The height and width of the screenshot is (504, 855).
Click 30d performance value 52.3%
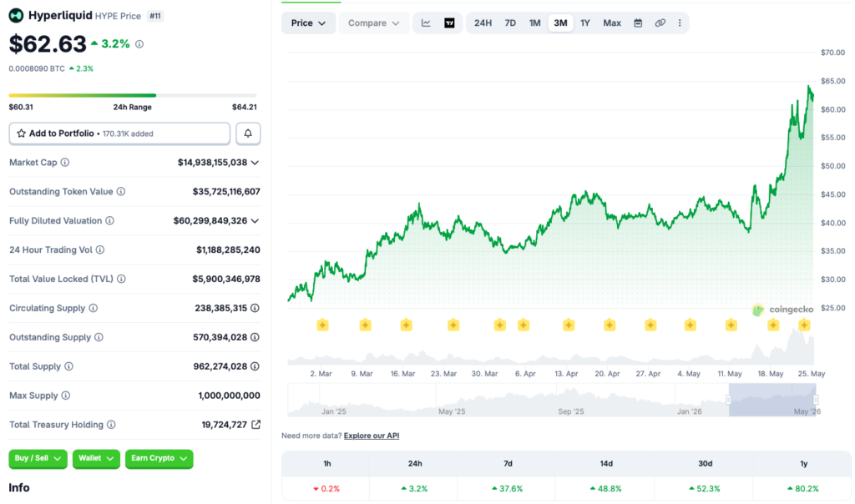pyautogui.click(x=705, y=489)
